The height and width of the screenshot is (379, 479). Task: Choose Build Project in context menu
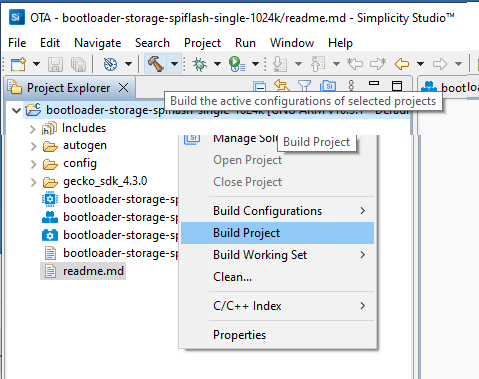(277, 233)
